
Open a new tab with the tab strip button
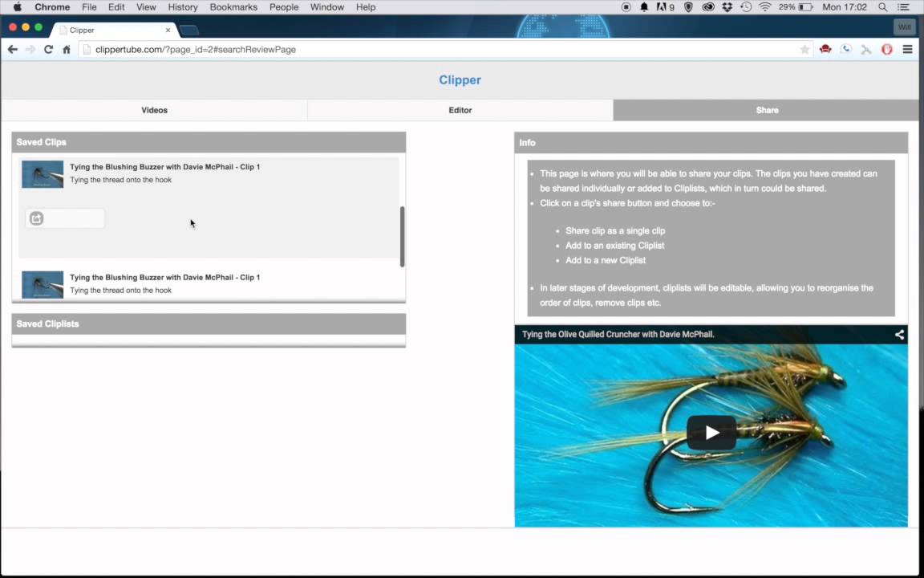click(188, 30)
